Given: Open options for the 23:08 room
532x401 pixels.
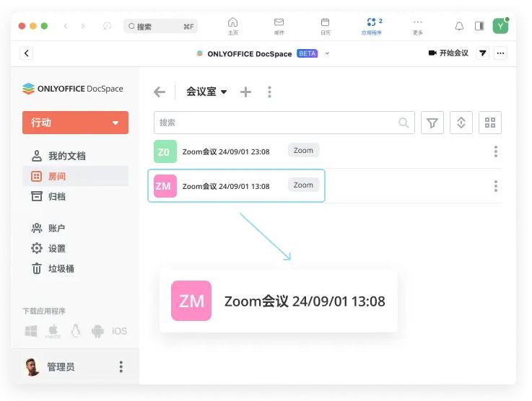Looking at the screenshot, I should [x=496, y=151].
